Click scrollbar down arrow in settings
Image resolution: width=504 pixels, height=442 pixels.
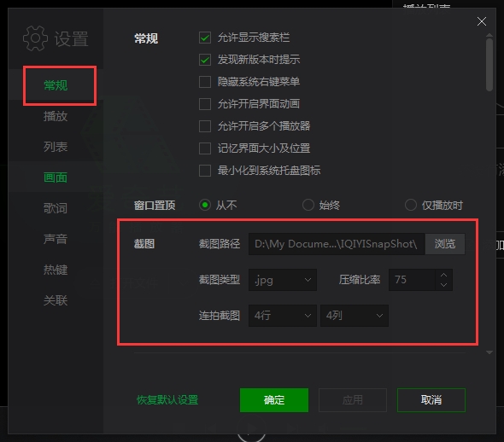(x=489, y=352)
